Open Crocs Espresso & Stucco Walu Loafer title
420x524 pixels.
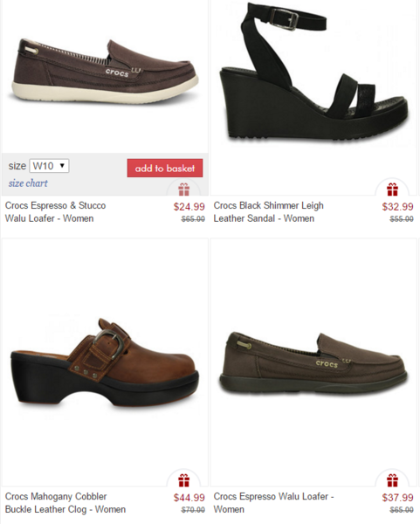56,212
